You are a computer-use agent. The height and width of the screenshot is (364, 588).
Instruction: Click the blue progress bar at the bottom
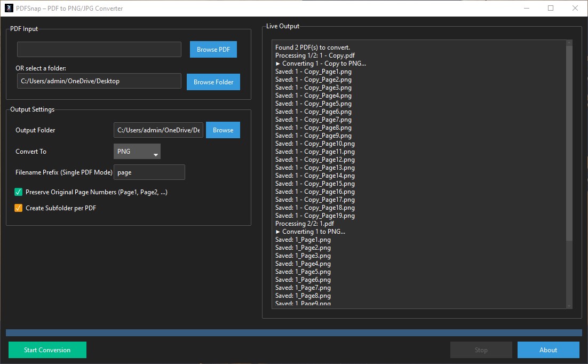(294, 332)
